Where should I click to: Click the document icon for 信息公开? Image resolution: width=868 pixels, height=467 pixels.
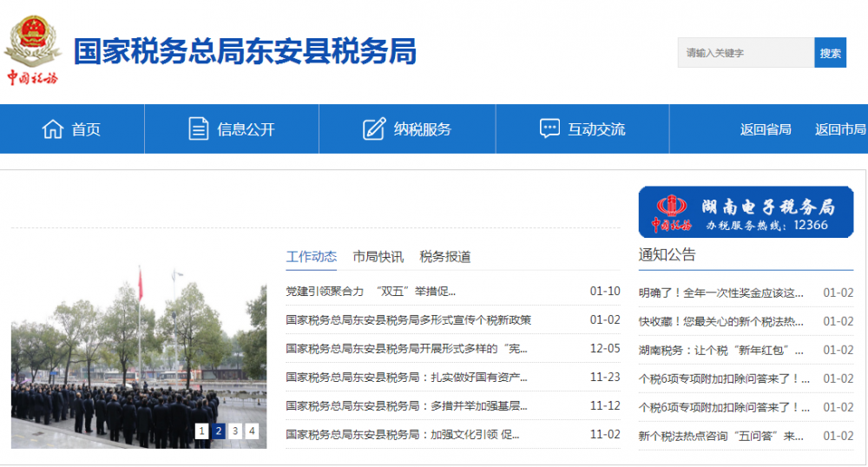pyautogui.click(x=199, y=129)
